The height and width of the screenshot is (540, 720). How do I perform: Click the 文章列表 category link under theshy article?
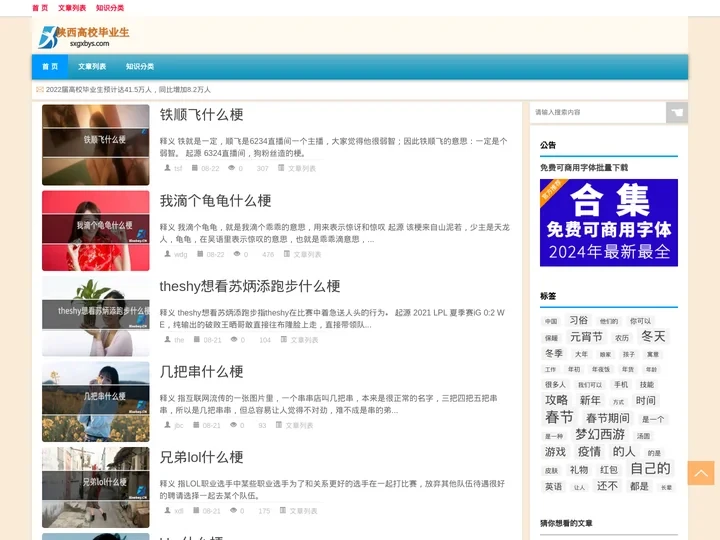304,340
